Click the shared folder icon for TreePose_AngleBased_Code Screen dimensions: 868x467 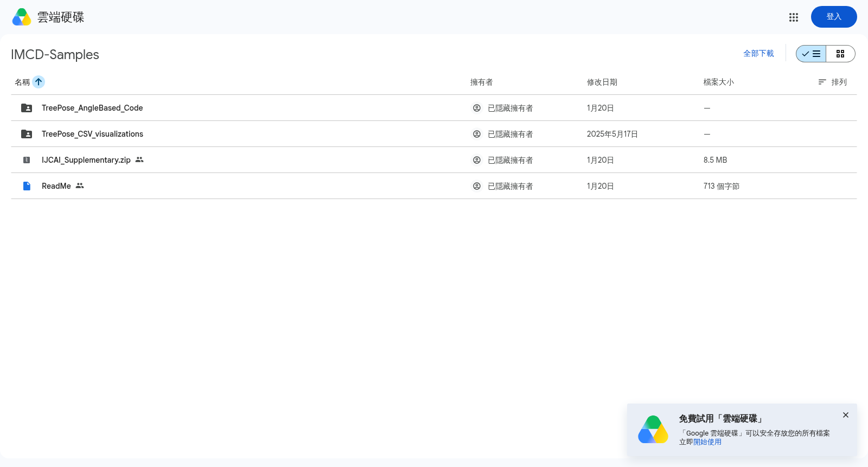pos(27,108)
